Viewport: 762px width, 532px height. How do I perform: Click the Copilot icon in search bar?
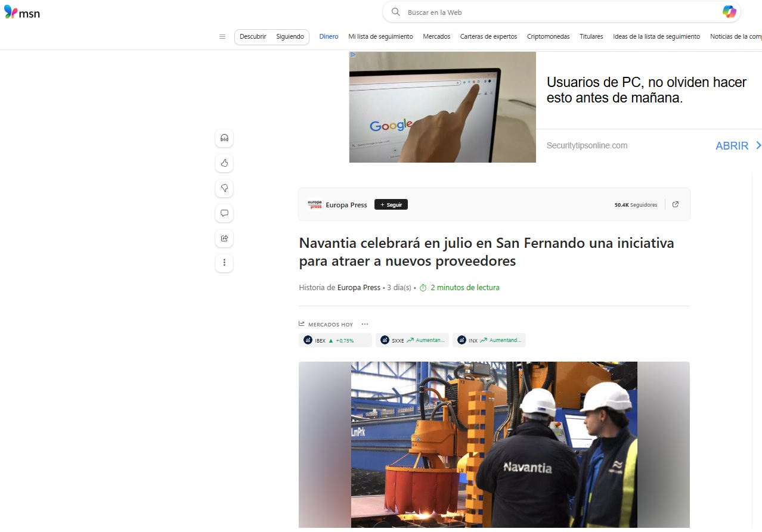coord(729,12)
